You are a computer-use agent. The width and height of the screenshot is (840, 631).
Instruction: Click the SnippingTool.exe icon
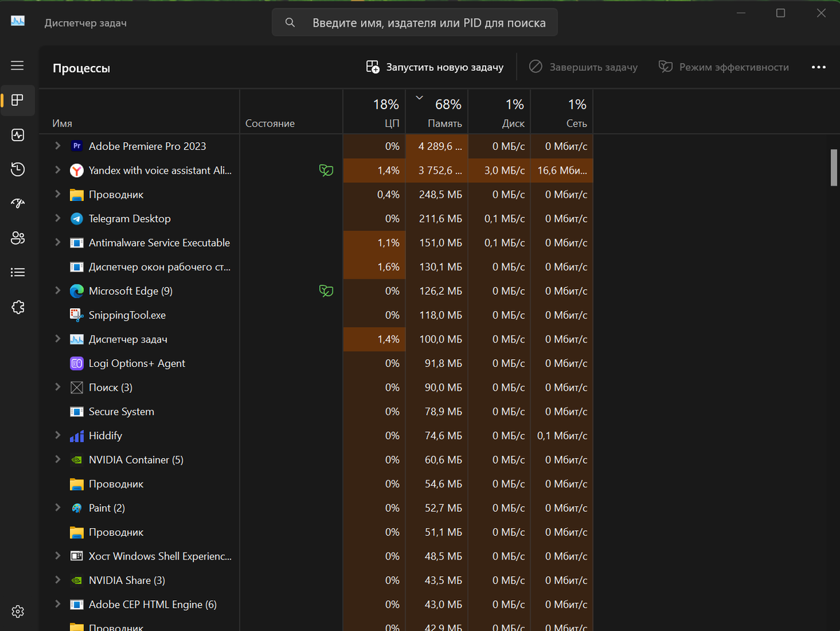click(77, 315)
